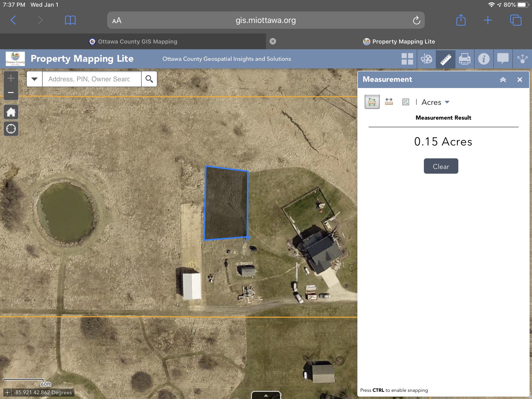Open the grid layout widget
The height and width of the screenshot is (399, 532).
click(x=407, y=59)
